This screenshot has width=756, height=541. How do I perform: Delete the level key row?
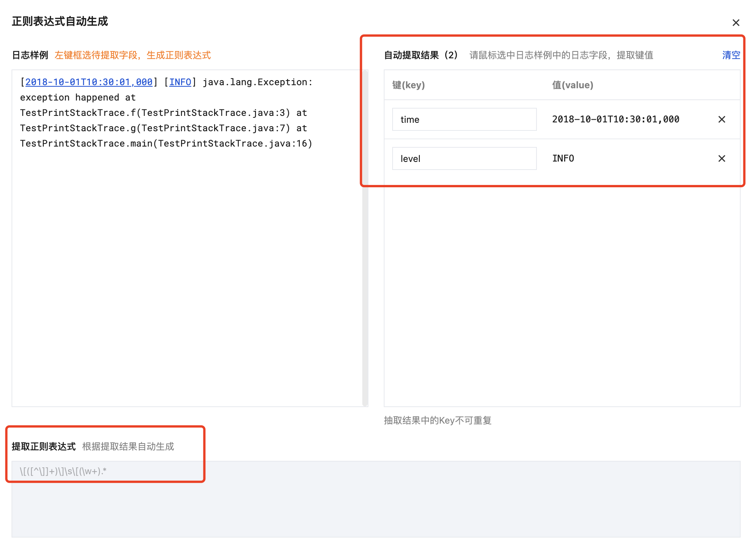(721, 159)
